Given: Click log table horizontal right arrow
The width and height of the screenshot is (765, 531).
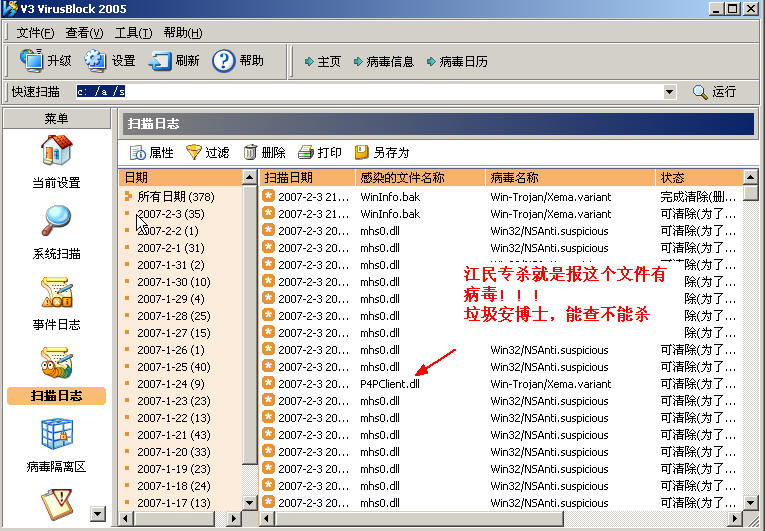Looking at the screenshot, I should click(736, 518).
